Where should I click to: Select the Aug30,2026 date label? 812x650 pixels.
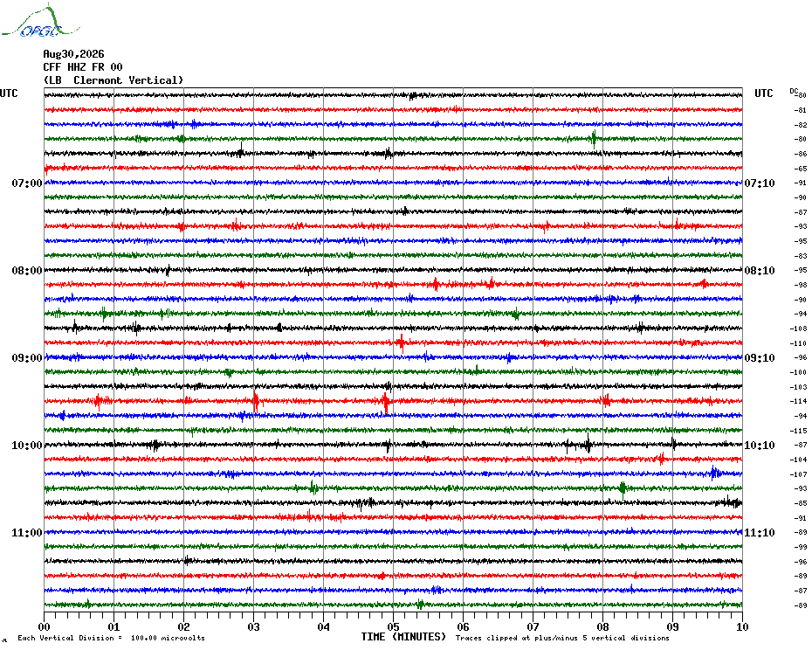(x=73, y=54)
